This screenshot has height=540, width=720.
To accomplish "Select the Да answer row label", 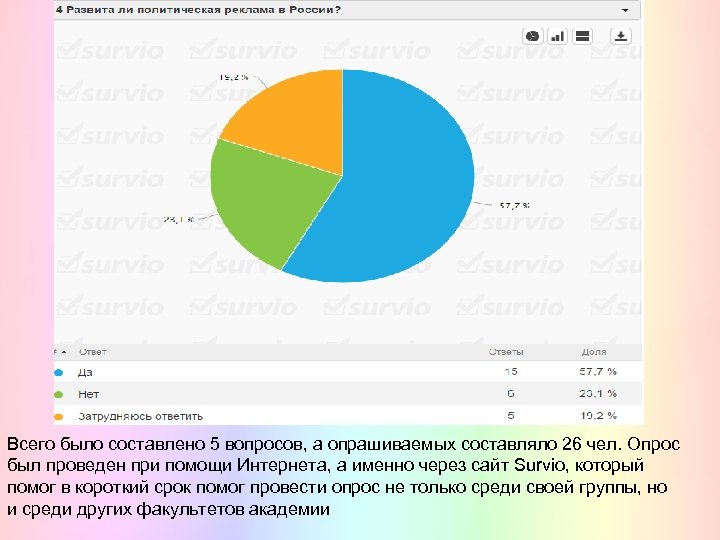I will tap(85, 372).
